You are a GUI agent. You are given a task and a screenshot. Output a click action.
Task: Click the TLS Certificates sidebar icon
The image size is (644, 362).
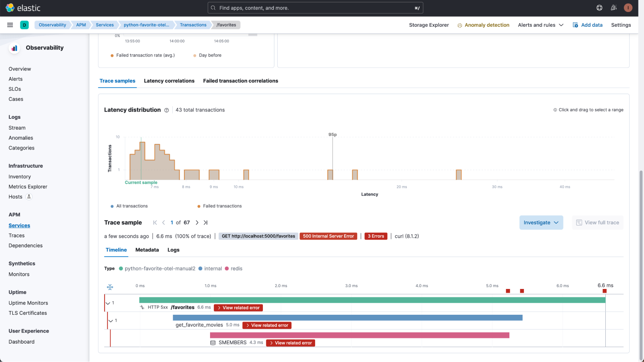click(x=27, y=313)
